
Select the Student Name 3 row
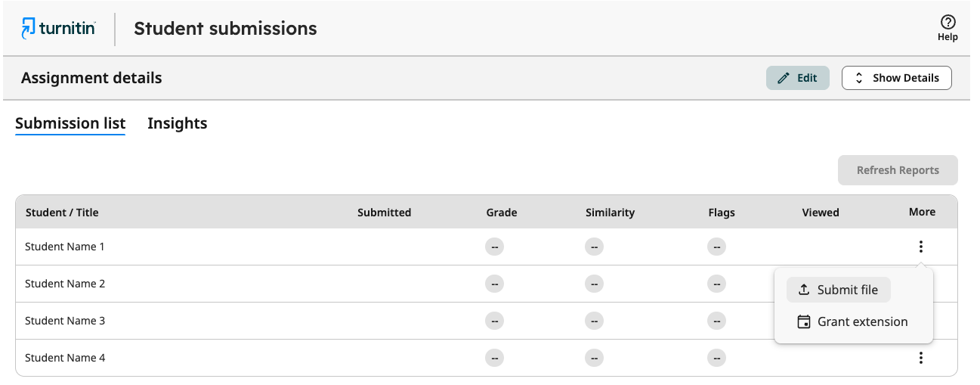coord(487,321)
